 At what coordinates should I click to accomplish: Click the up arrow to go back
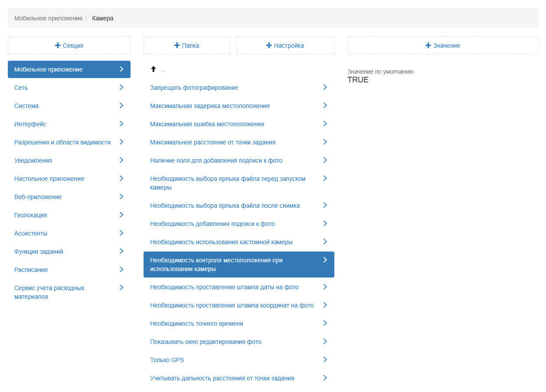coord(153,69)
